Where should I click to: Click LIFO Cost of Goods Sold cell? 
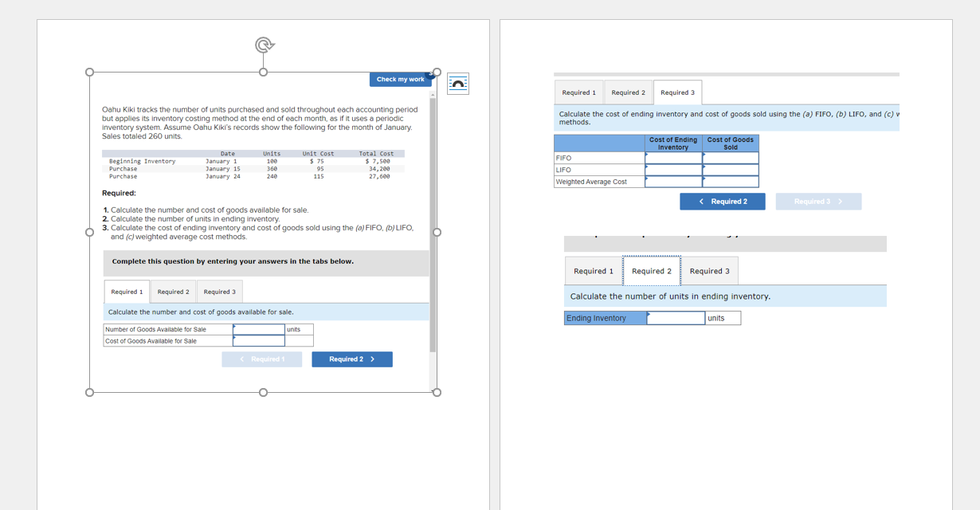point(731,170)
